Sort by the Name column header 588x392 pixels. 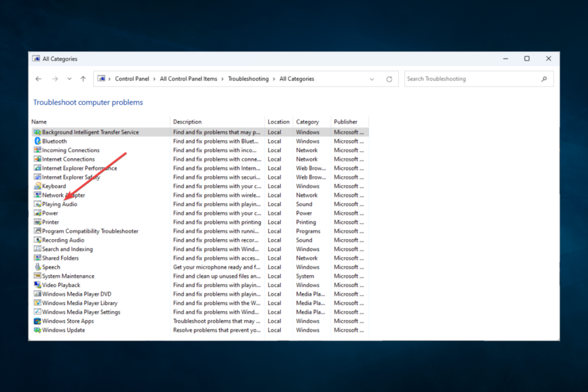click(x=39, y=122)
